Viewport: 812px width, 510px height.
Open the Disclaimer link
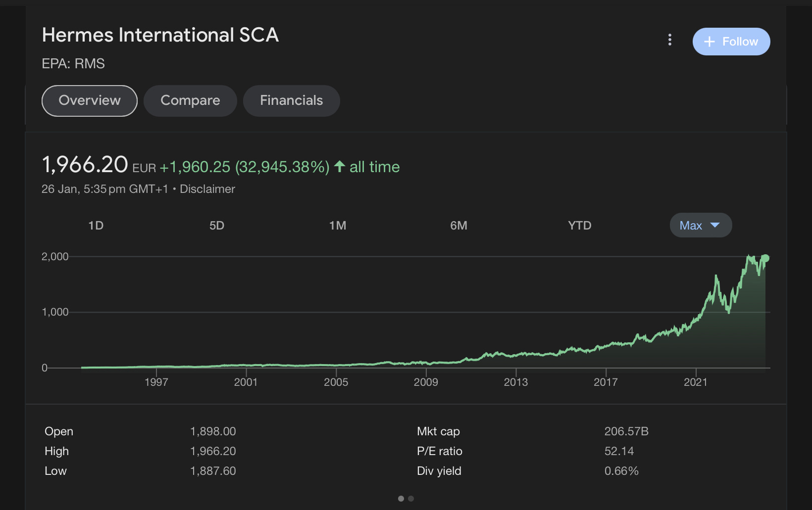pyautogui.click(x=207, y=189)
